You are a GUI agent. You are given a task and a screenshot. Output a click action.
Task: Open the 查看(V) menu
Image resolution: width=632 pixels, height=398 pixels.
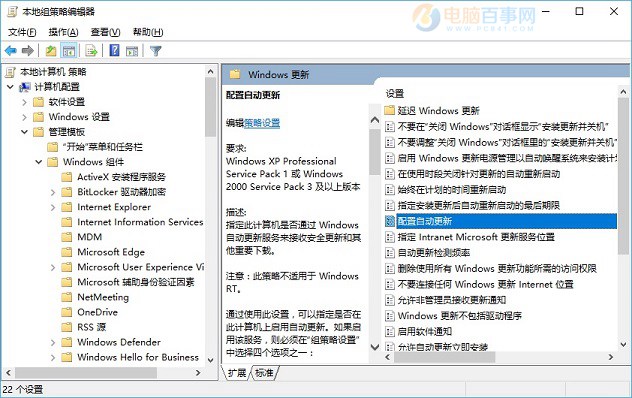[x=105, y=32]
